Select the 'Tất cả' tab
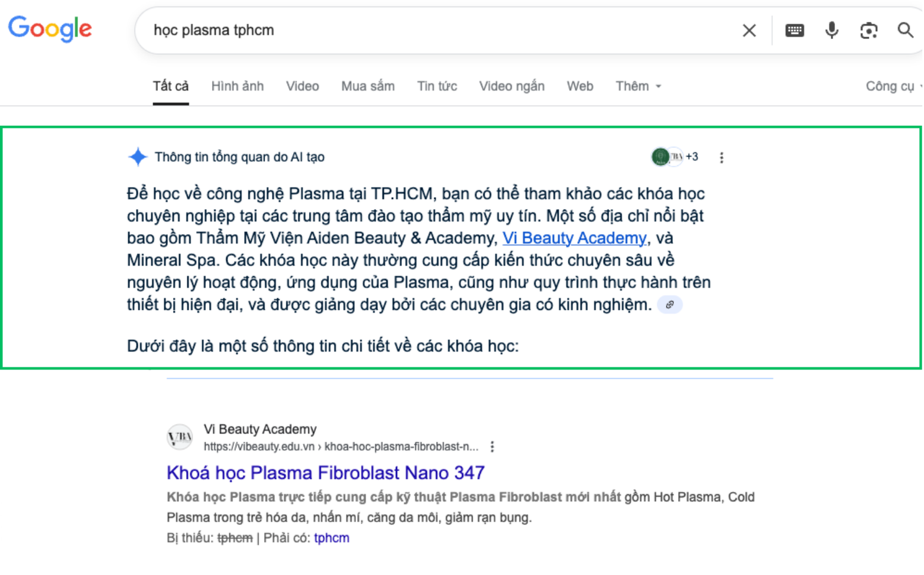924x575 pixels. click(x=171, y=86)
